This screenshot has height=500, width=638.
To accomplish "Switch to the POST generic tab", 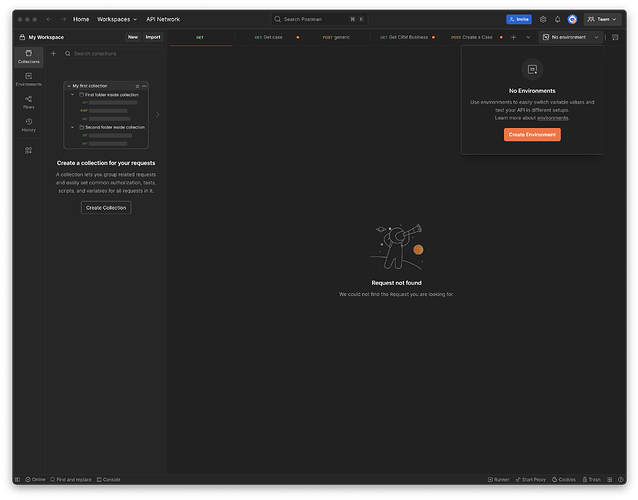I will coord(336,37).
